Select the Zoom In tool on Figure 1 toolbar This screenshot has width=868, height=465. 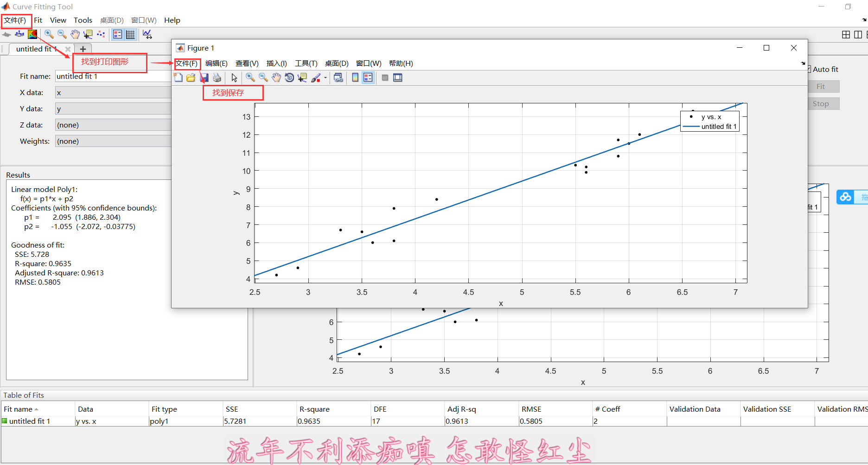250,77
